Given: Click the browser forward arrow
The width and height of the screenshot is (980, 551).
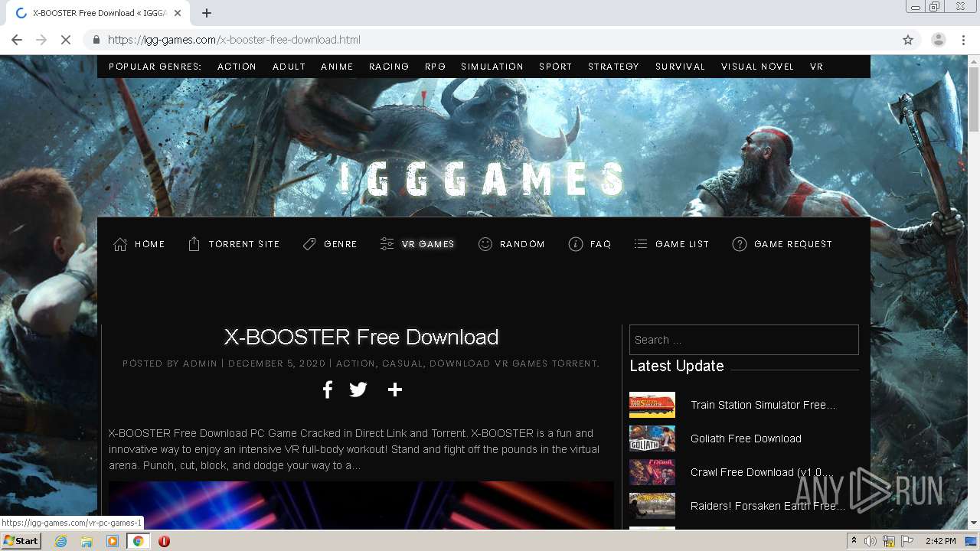Looking at the screenshot, I should [x=41, y=40].
